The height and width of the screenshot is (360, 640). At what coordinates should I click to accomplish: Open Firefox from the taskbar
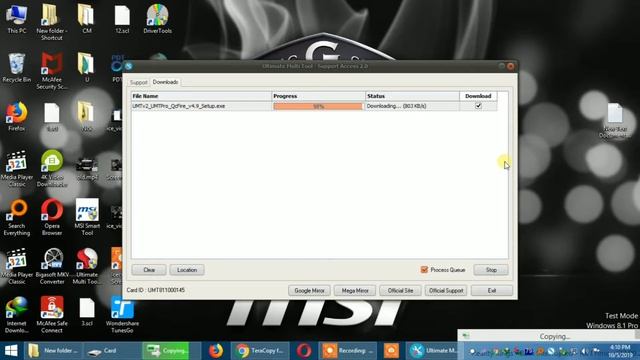[216, 351]
